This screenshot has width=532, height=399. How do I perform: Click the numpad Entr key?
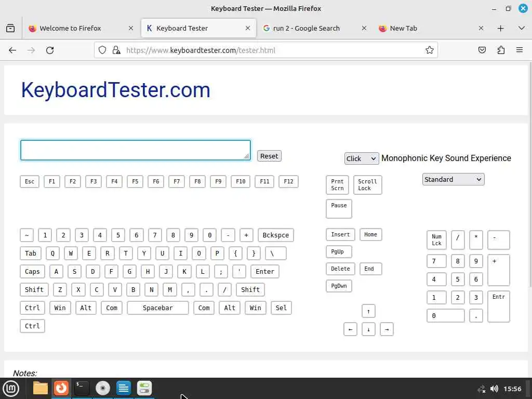point(498,307)
